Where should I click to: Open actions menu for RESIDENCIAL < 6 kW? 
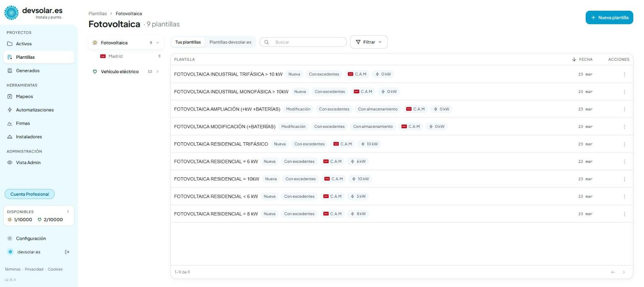coord(624,197)
